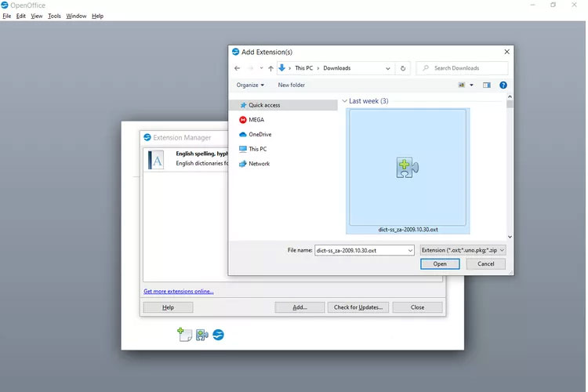Click the blue Downloads arrow icon in address bar

click(x=282, y=68)
